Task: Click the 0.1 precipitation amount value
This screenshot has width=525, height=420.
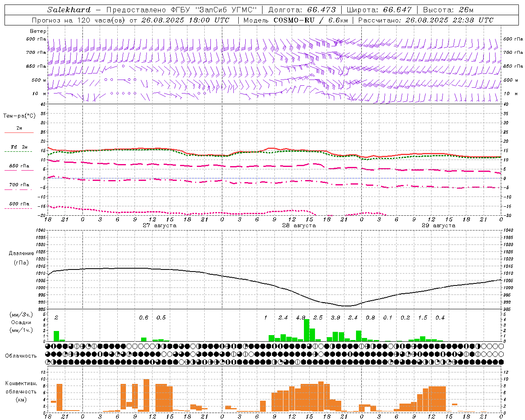Action: pos(388,318)
